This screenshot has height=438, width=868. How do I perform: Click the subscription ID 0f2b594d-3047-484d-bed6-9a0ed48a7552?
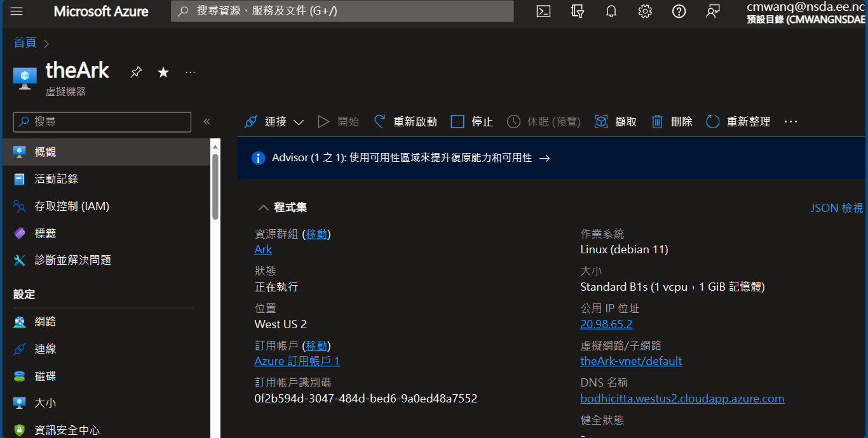pos(366,399)
